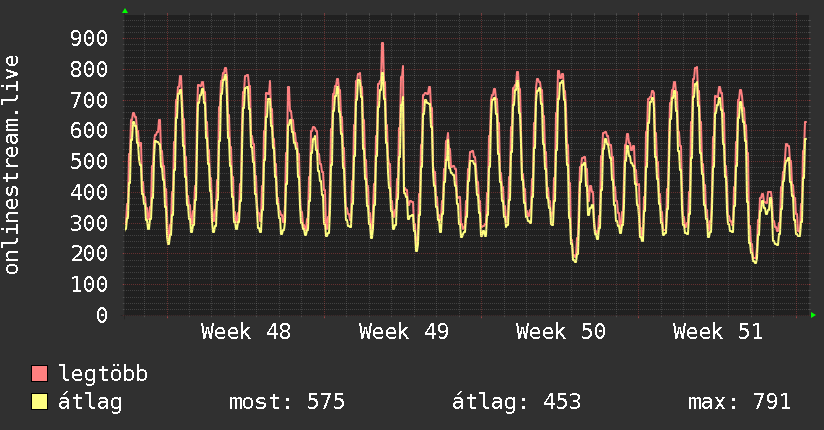Click the 100 y-axis value
This screenshot has height=430, width=824.
tap(89, 284)
